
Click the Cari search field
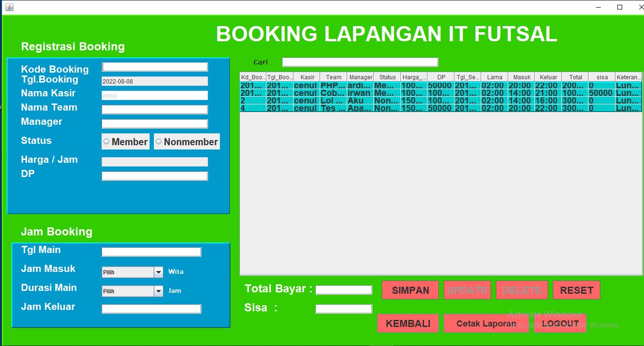(360, 62)
